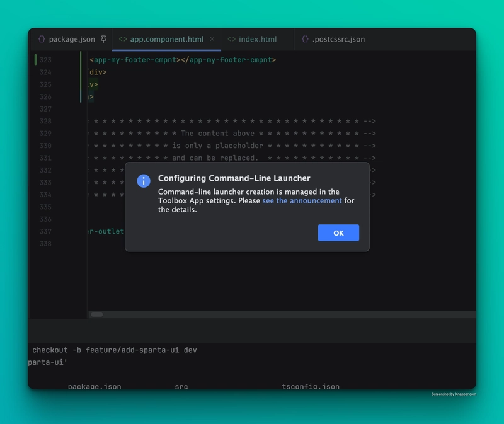The image size is (504, 424).
Task: Click 'The content above' comment text
Action: click(x=217, y=134)
